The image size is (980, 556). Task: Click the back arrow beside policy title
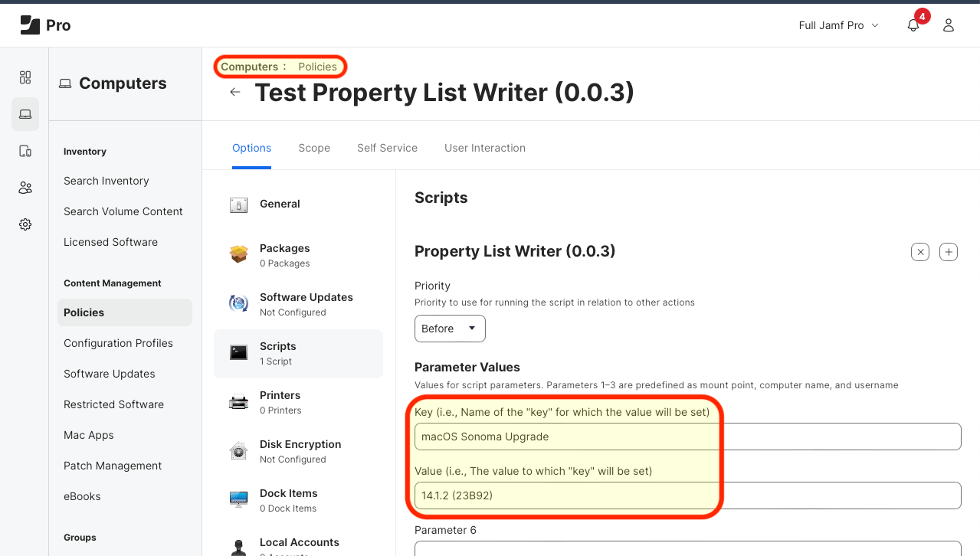[235, 92]
